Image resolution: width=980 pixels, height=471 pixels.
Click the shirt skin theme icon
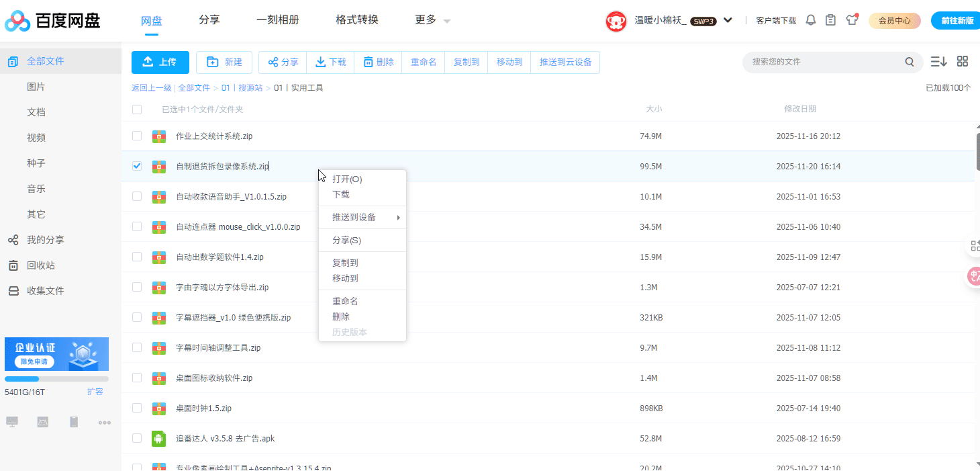point(852,19)
